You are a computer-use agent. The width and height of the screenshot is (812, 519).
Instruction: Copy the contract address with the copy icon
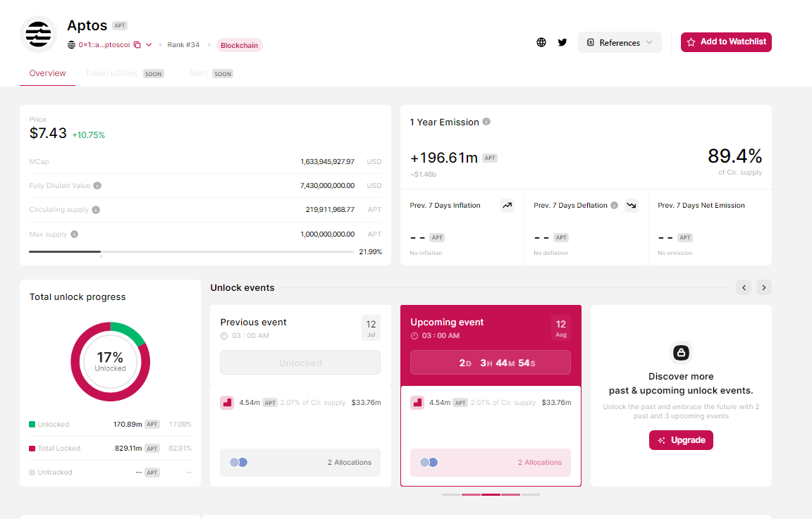(x=137, y=45)
